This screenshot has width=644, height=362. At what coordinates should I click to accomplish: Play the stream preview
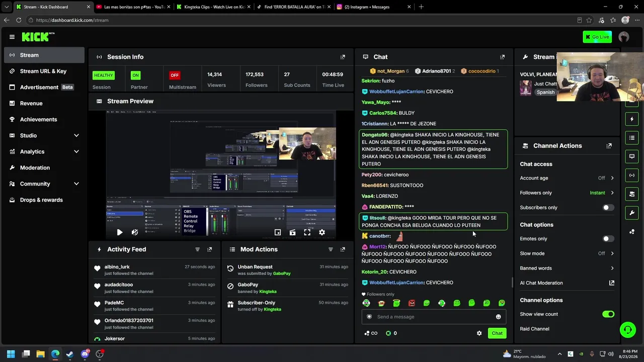click(119, 232)
